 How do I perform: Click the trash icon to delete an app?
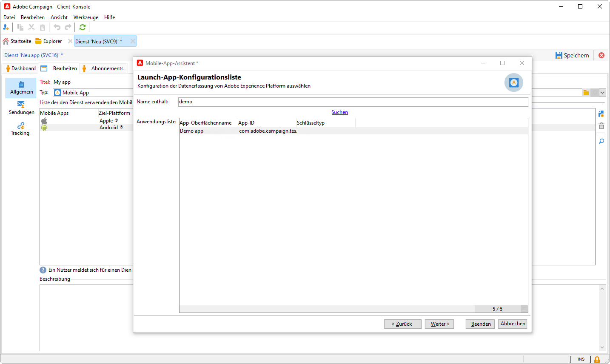(601, 126)
